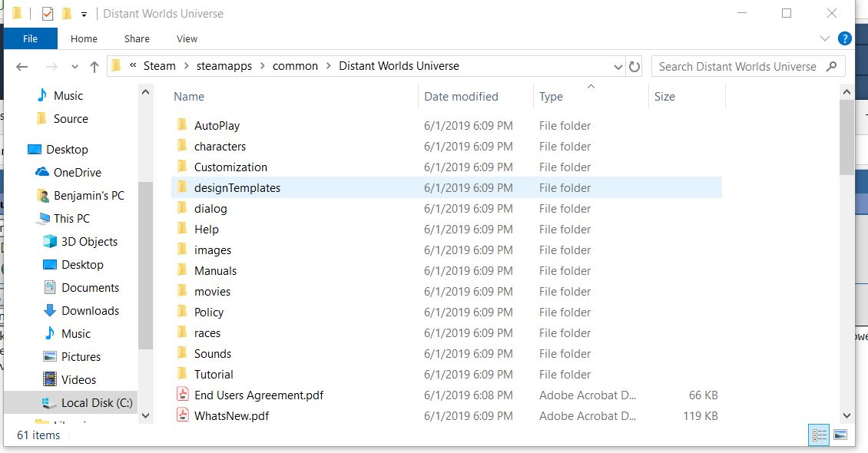
Task: Click the search magnifier icon
Action: click(x=831, y=67)
